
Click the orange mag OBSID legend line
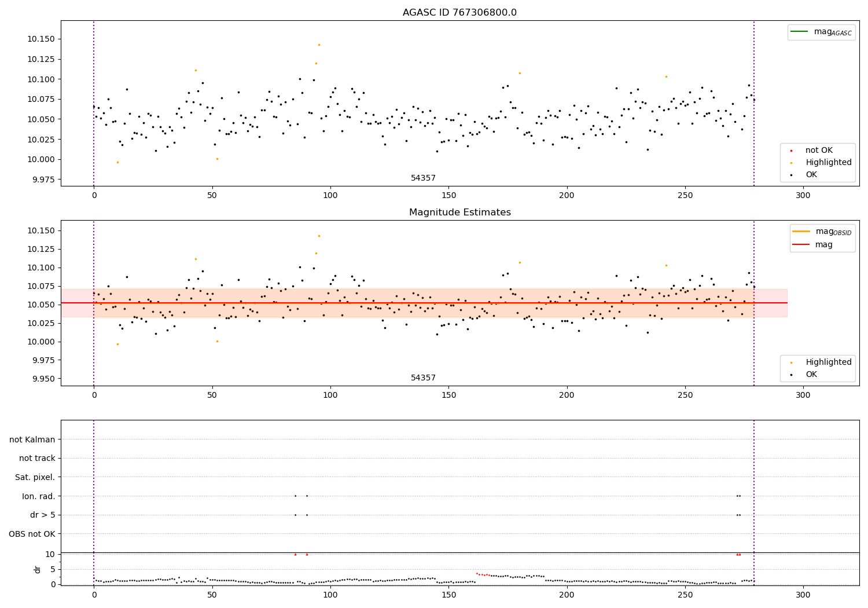point(801,232)
